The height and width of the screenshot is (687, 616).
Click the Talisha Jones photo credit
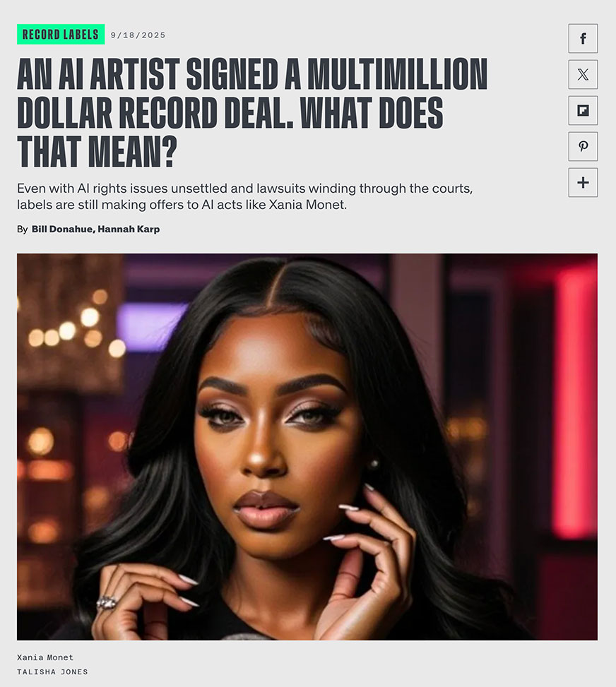52,671
